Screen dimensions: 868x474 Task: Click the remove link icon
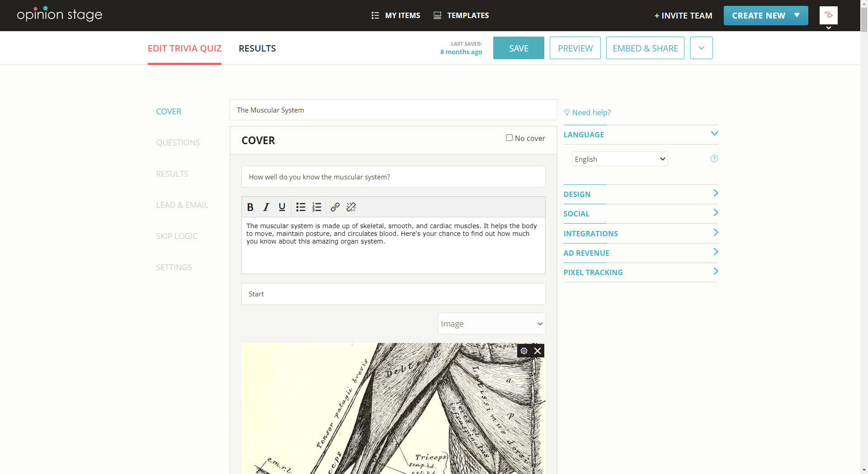[x=351, y=207]
